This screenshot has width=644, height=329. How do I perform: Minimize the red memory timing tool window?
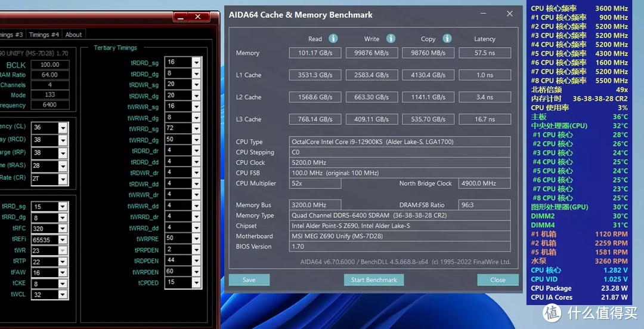pyautogui.click(x=180, y=17)
